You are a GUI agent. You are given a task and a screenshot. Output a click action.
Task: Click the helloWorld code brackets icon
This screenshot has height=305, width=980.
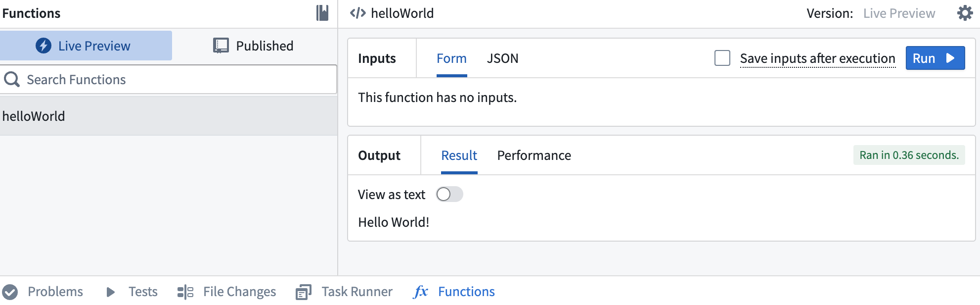click(x=357, y=13)
